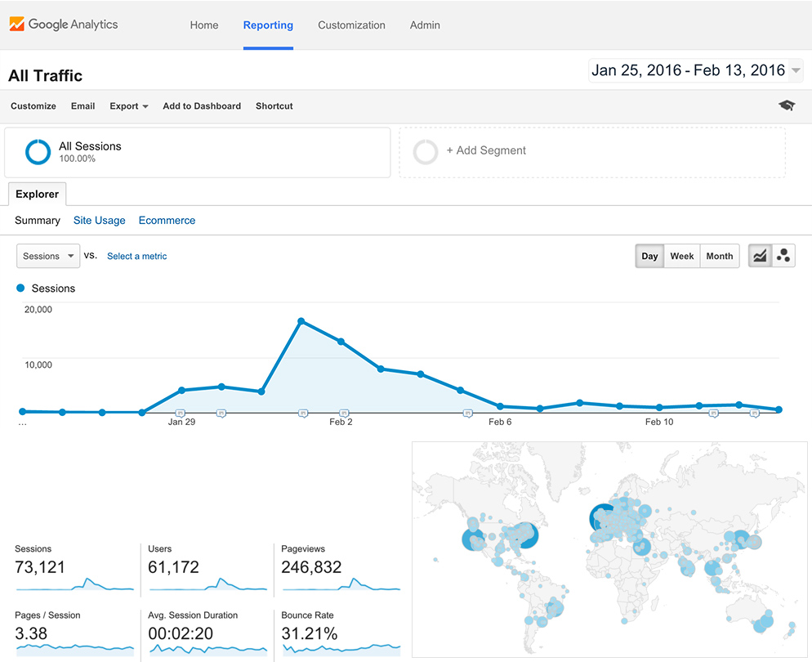Image resolution: width=812 pixels, height=662 pixels.
Task: Open the graduation cap tutorials icon
Action: point(786,105)
